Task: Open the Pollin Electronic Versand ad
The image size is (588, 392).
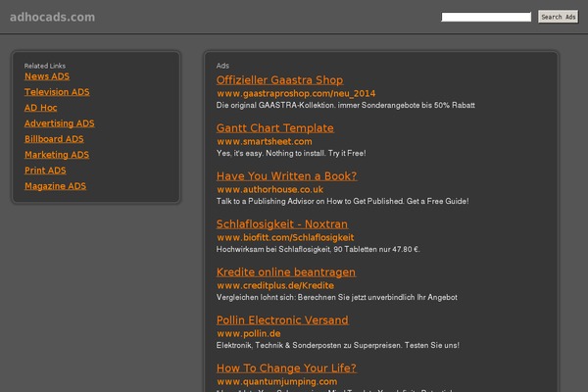Action: tap(282, 320)
